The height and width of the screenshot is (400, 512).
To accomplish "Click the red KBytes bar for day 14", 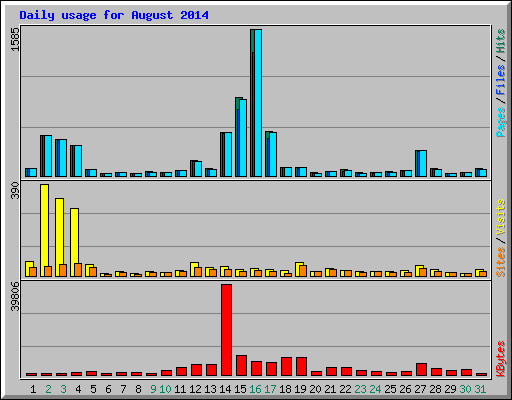I will (226, 330).
